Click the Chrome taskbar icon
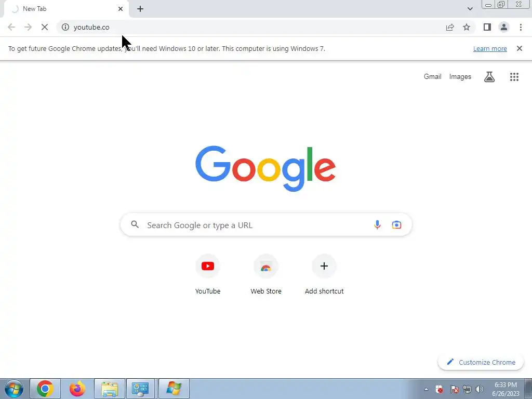Image resolution: width=532 pixels, height=399 pixels. tap(45, 389)
